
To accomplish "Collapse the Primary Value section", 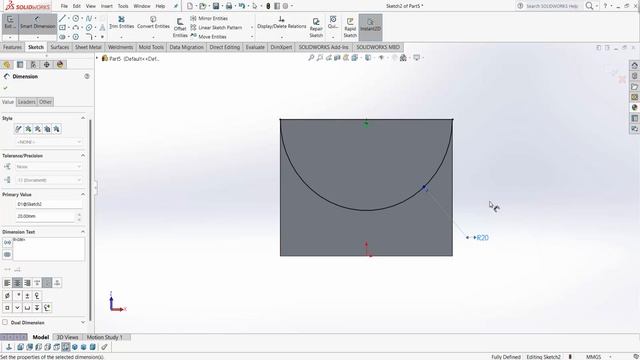I will [x=83, y=194].
